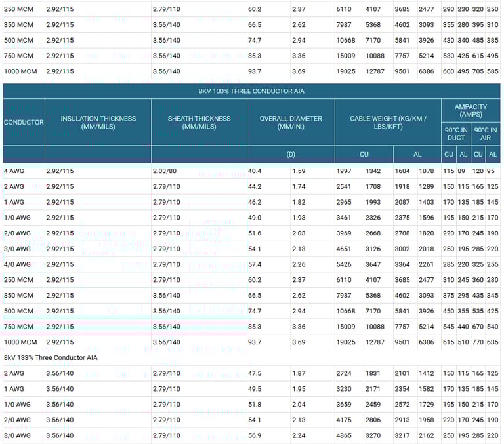Screen dimensions: 504x444
Task: Select the CU subheader under Cable Weight
Action: 364,154
